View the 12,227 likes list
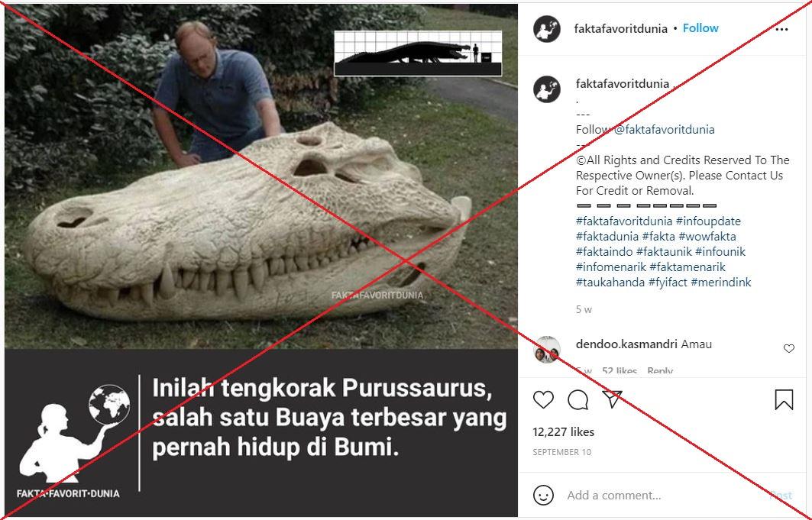Viewport: 812px width, 520px height. coord(564,431)
